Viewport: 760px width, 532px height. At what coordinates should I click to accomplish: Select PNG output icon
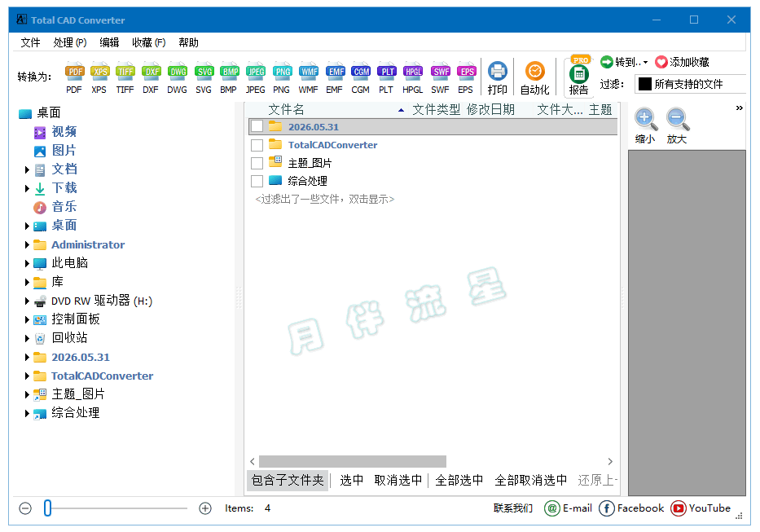tap(282, 77)
